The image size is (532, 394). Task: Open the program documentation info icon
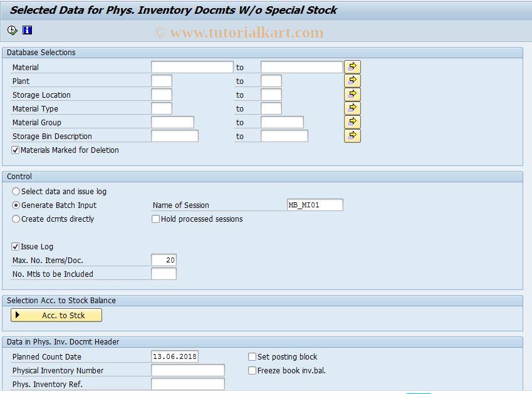[x=27, y=30]
